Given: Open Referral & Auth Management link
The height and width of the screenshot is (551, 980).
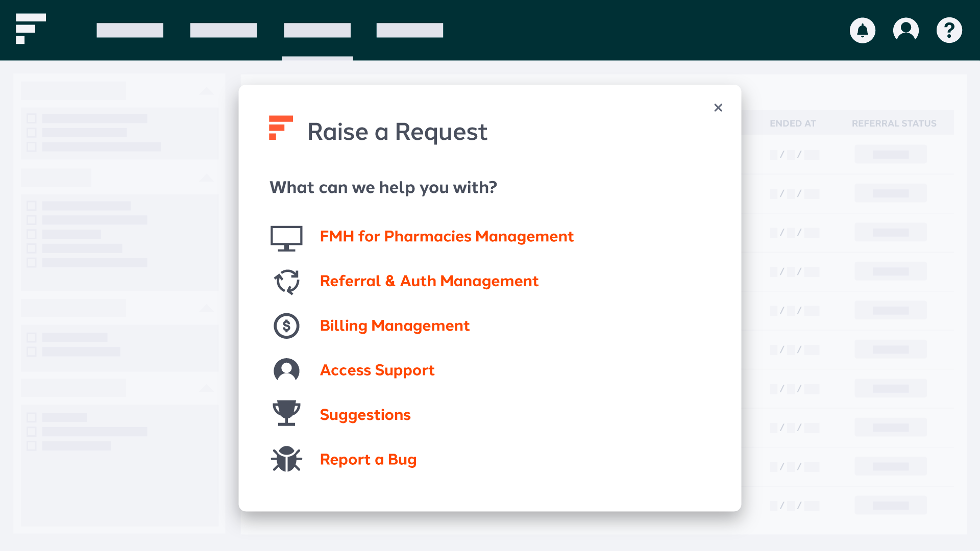Looking at the screenshot, I should pos(429,281).
